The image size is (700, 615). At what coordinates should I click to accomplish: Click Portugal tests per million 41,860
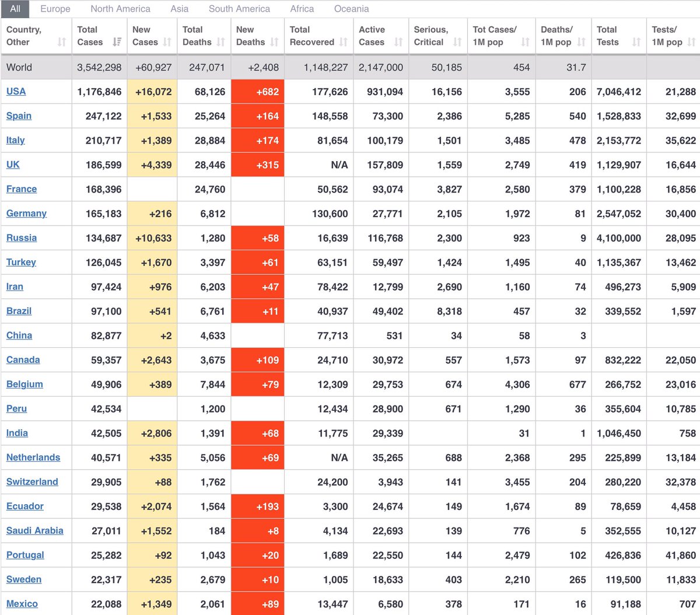tap(681, 555)
